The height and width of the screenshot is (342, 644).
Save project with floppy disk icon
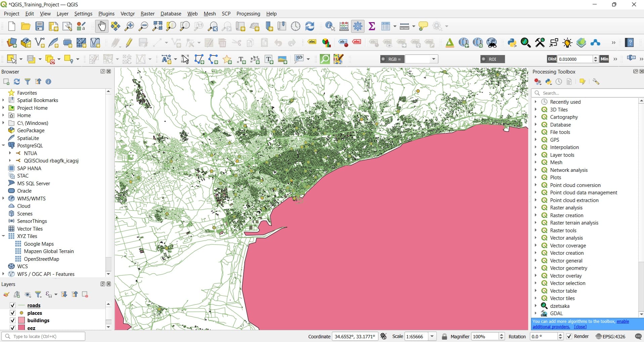40,26
